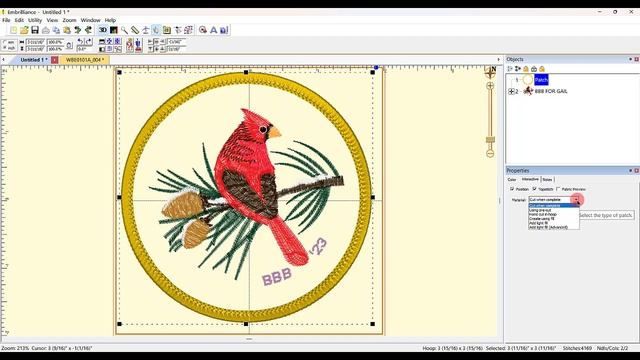Click the minus button below zoom slider

tap(490, 153)
